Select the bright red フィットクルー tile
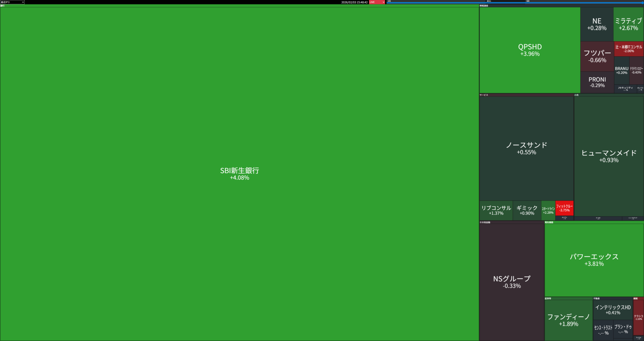 pyautogui.click(x=564, y=208)
